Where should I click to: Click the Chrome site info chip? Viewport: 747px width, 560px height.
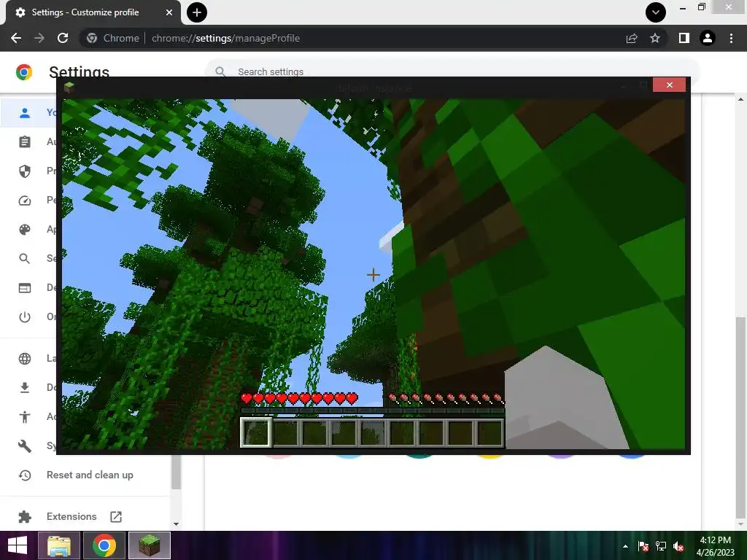pos(113,38)
